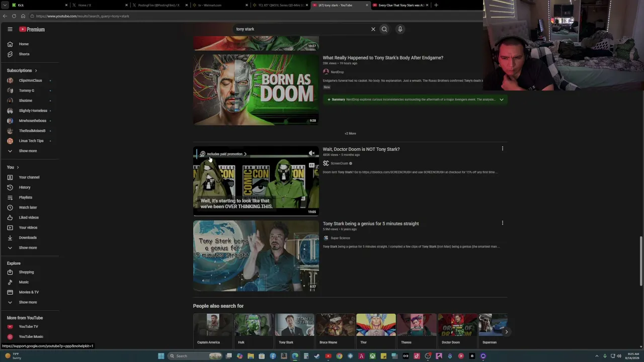Click the Windows taskbar Search box
Image resolution: width=644 pixels, height=362 pixels.
[195, 356]
